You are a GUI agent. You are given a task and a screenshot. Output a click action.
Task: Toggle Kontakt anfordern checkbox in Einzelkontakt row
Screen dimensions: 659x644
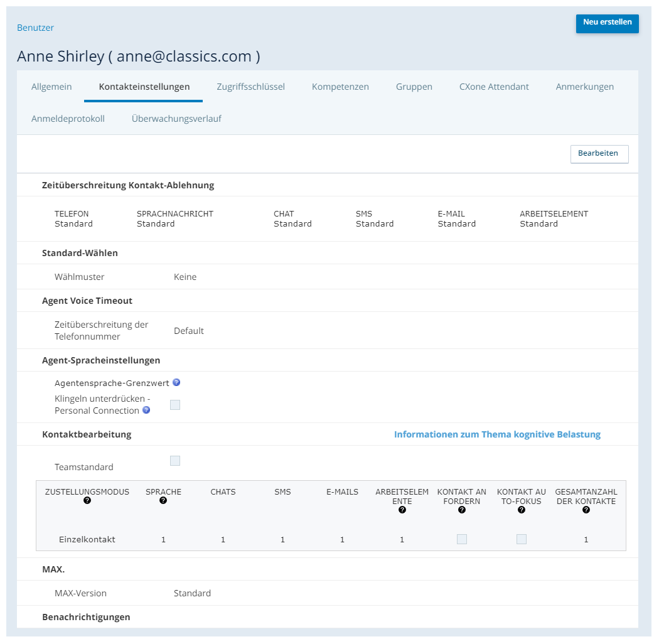point(462,539)
